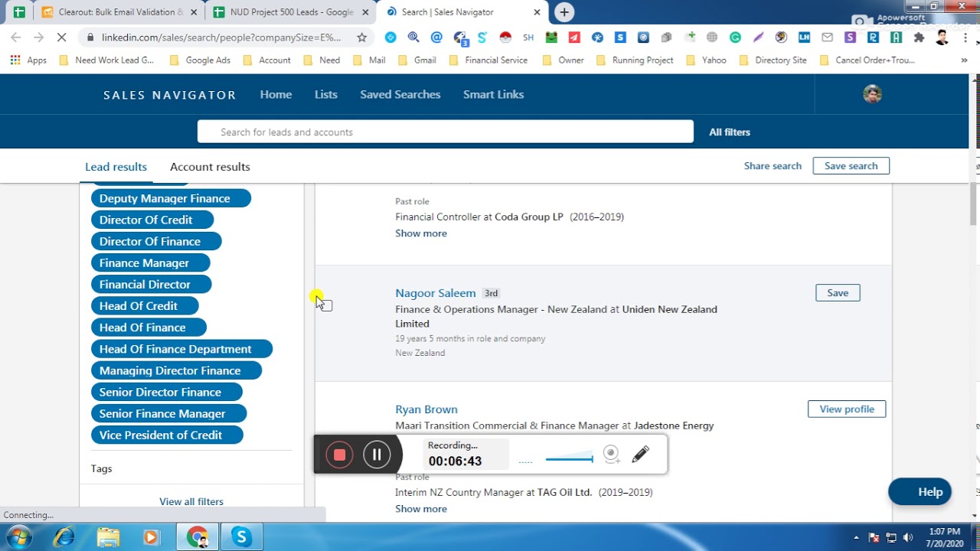Open the Ryan Brown name link
980x551 pixels.
(426, 409)
